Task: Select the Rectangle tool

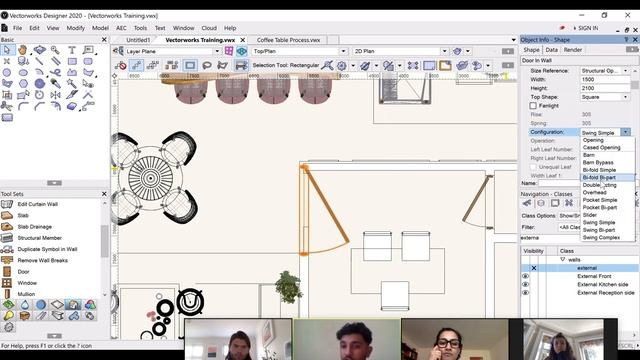Action: coord(72,61)
